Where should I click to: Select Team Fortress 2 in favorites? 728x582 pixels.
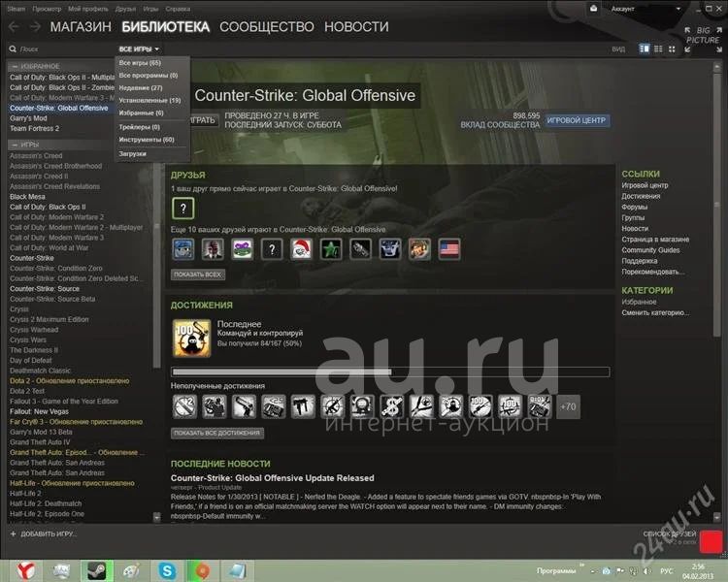tap(34, 129)
